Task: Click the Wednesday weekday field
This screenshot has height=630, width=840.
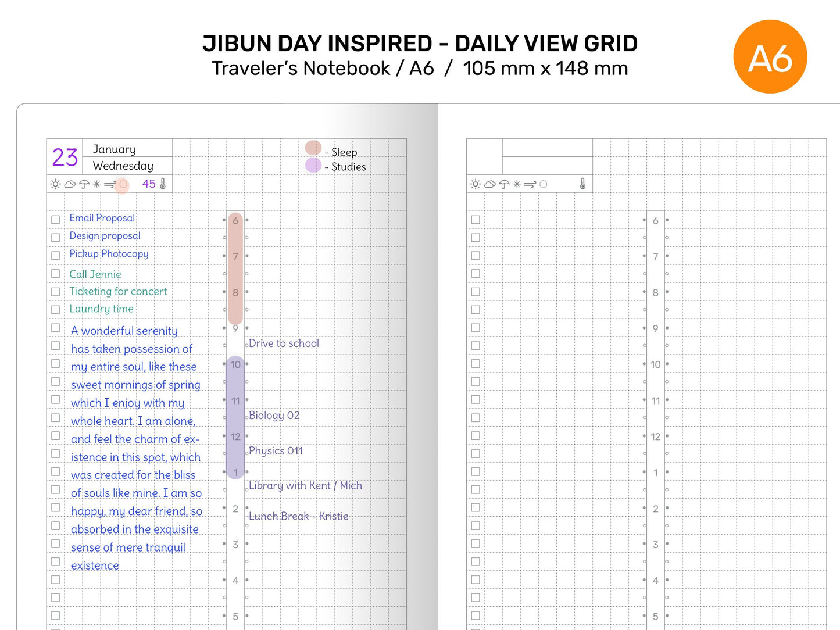Action: [x=128, y=166]
